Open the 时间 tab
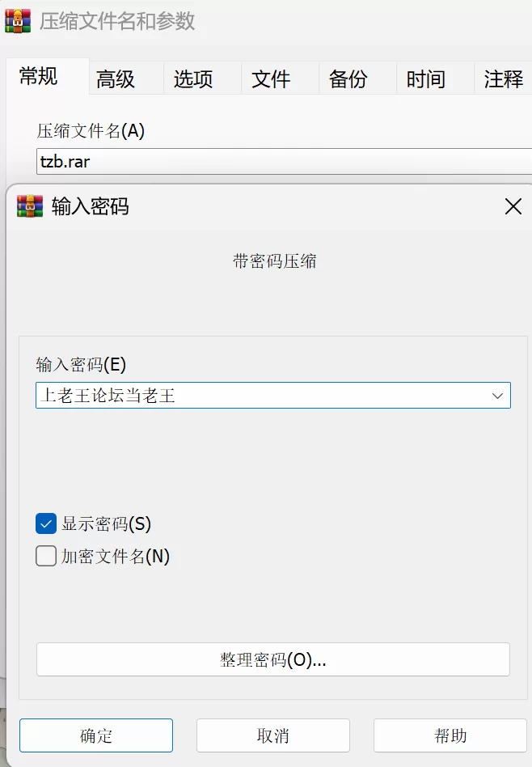The image size is (532, 767). 426,78
